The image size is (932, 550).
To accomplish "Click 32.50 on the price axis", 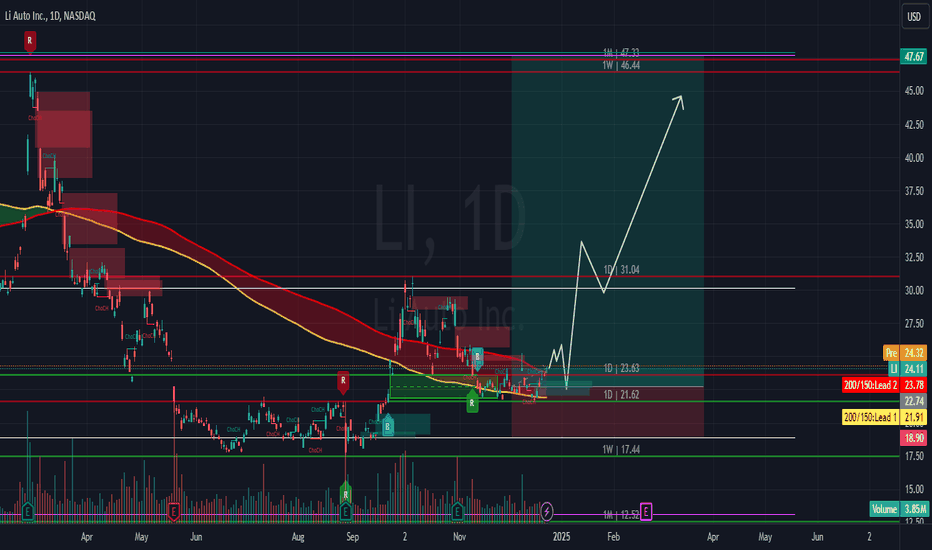I will pyautogui.click(x=914, y=257).
